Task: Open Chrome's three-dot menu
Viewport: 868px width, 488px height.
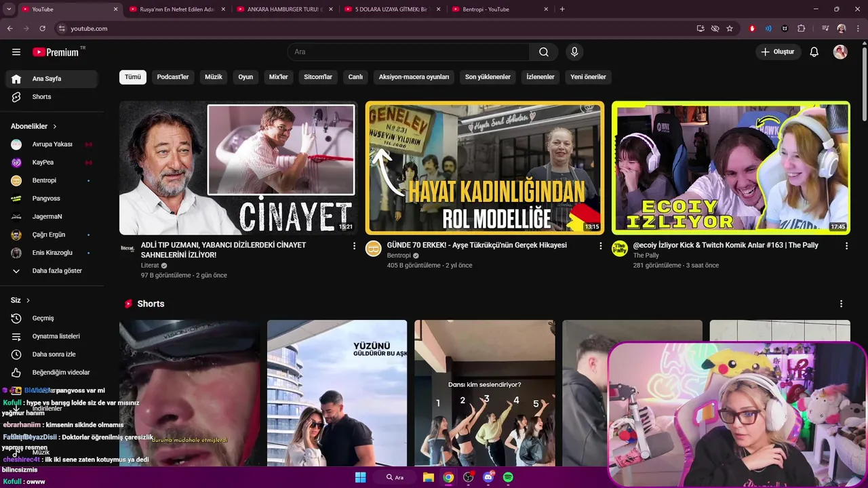Action: (857, 28)
